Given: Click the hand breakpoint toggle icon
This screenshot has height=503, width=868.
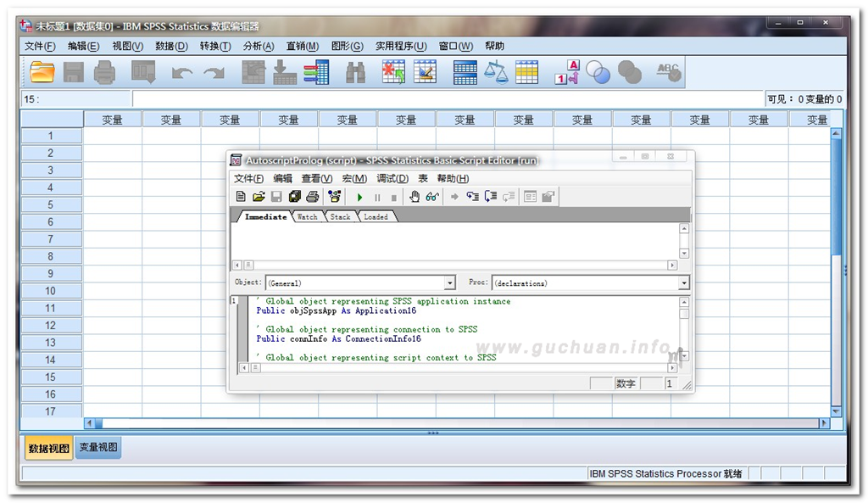Looking at the screenshot, I should pos(415,197).
